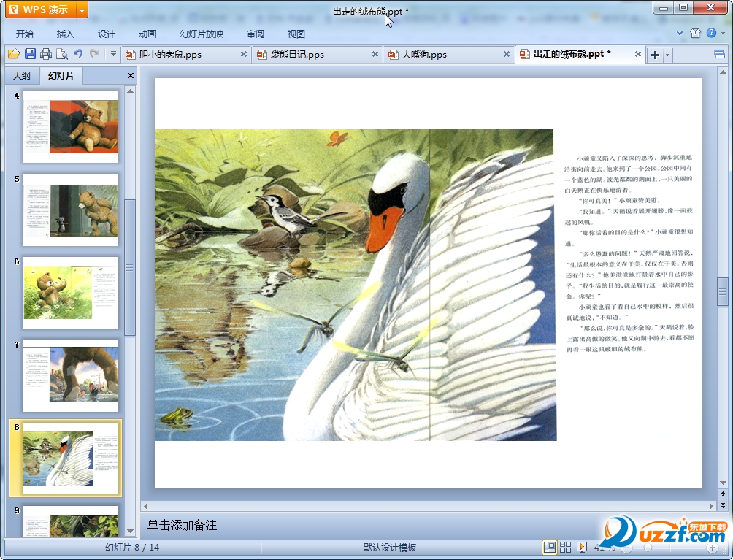Collapse the ribbon with the chevron arrow
This screenshot has height=560, width=733.
point(680,33)
